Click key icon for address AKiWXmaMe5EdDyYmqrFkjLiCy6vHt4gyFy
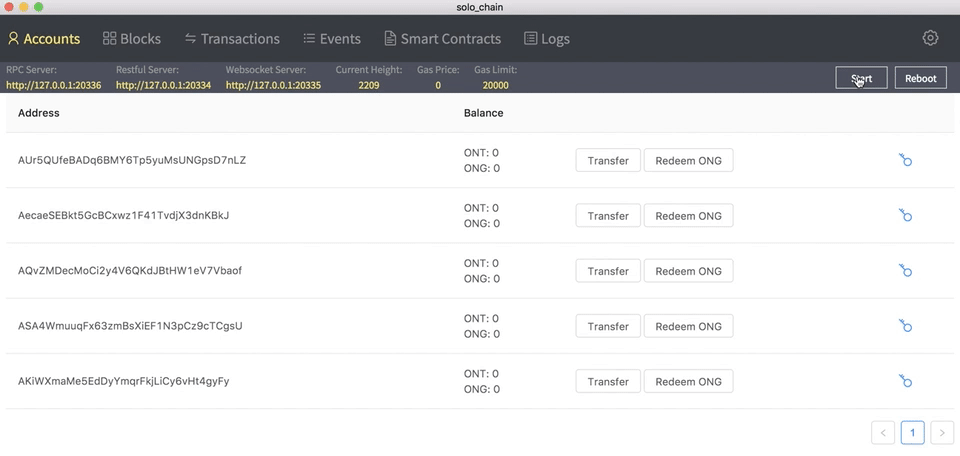The width and height of the screenshot is (960, 456). click(906, 380)
